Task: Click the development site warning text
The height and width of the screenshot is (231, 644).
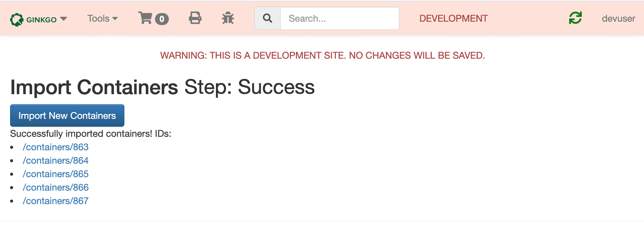Action: [x=322, y=55]
